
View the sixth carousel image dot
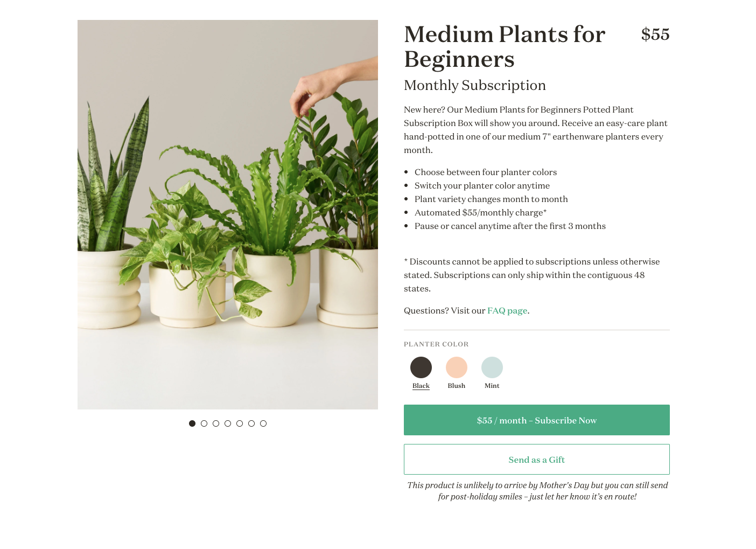(251, 423)
